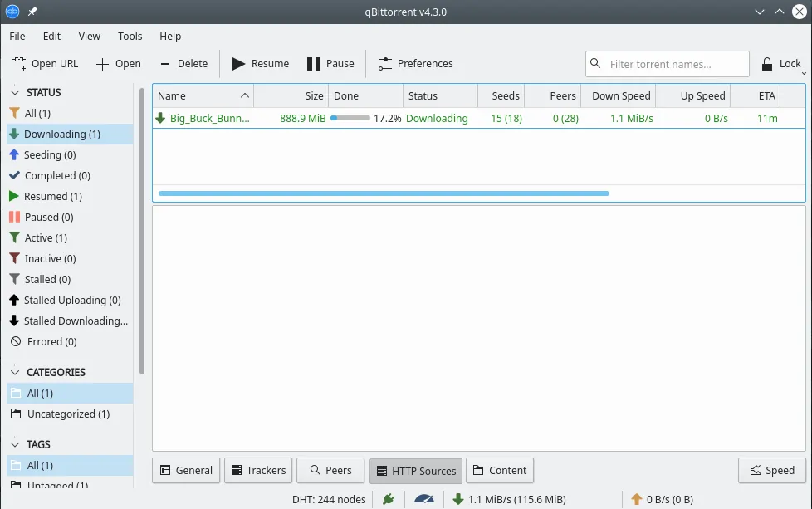Click the torrent list horizontal scrollbar
The width and height of the screenshot is (812, 509).
[x=384, y=193]
